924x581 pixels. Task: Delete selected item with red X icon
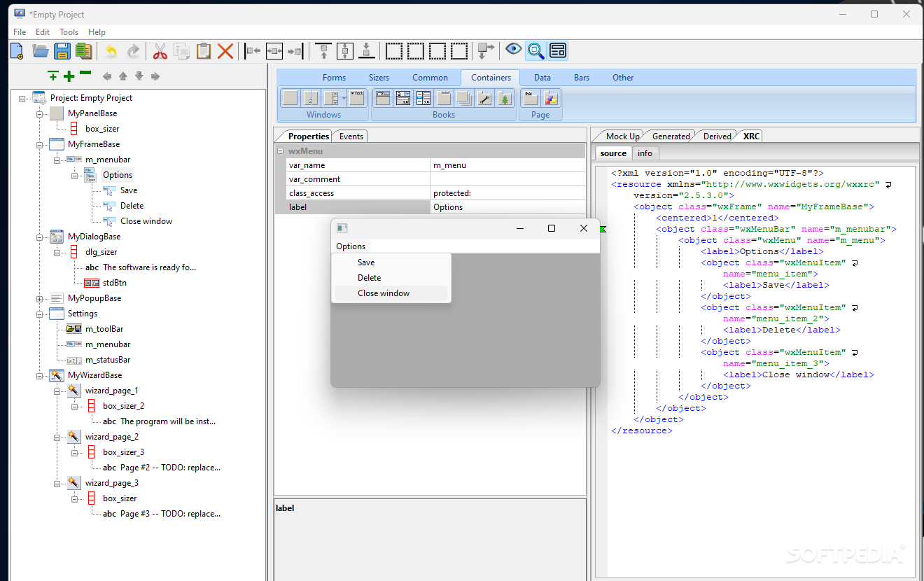225,50
